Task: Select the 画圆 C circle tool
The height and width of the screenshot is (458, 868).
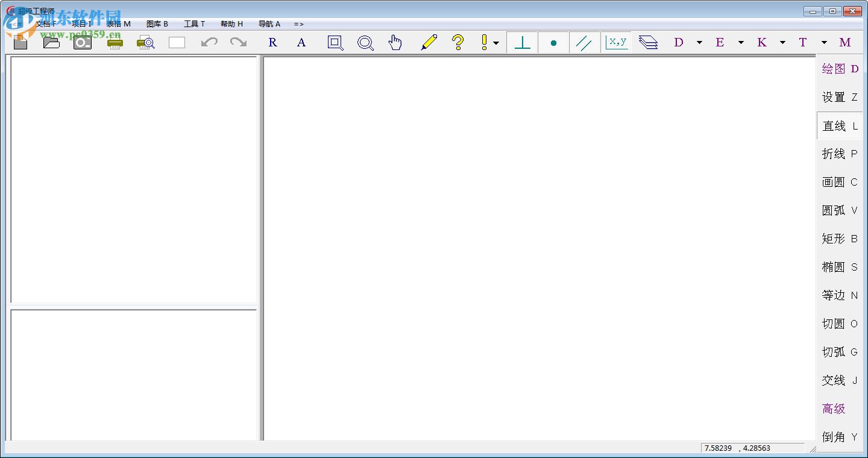Action: [x=840, y=182]
